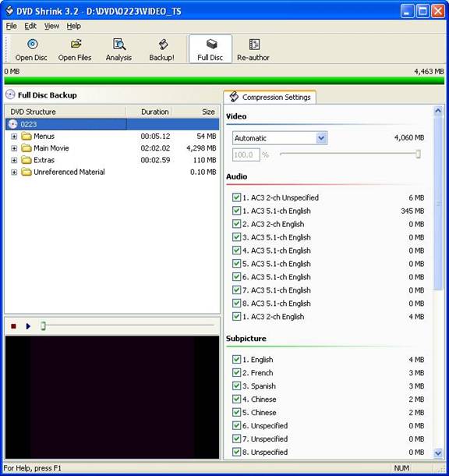Sort by DVD Structure column header

[x=65, y=112]
